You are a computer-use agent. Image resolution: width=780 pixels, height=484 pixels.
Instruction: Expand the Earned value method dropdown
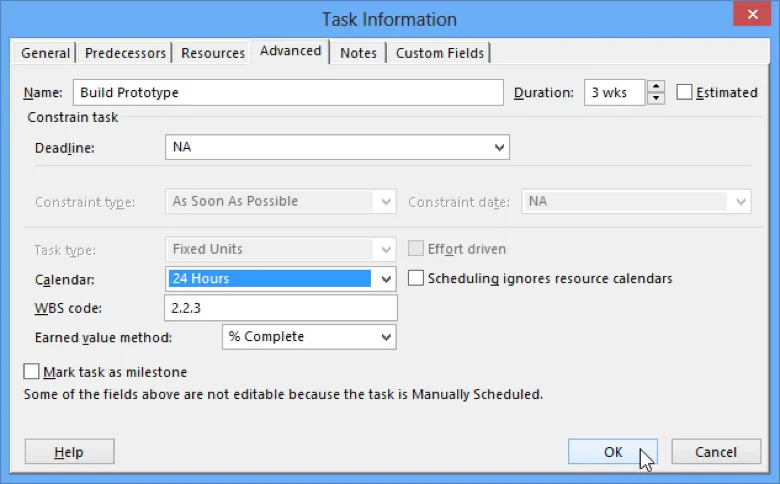(x=386, y=337)
